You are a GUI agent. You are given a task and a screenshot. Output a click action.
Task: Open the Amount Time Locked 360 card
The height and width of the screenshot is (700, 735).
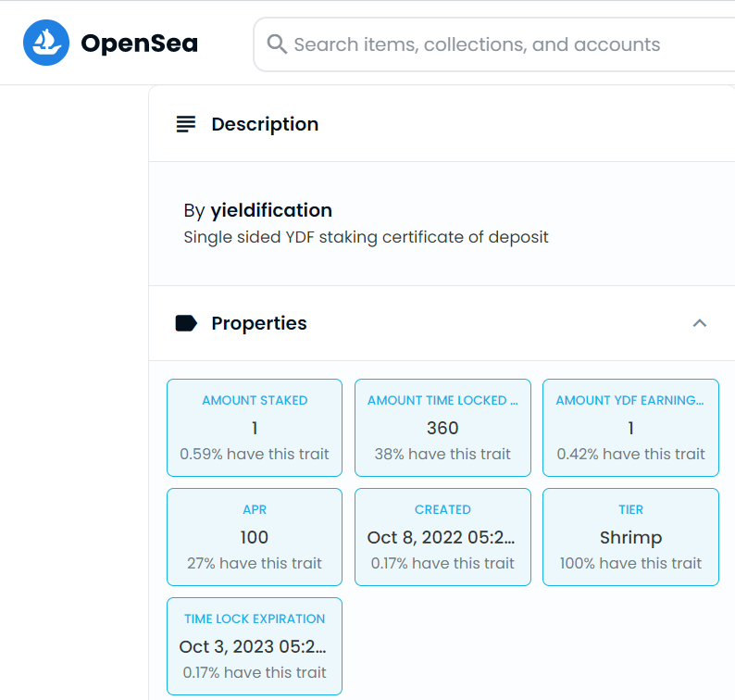pyautogui.click(x=442, y=428)
